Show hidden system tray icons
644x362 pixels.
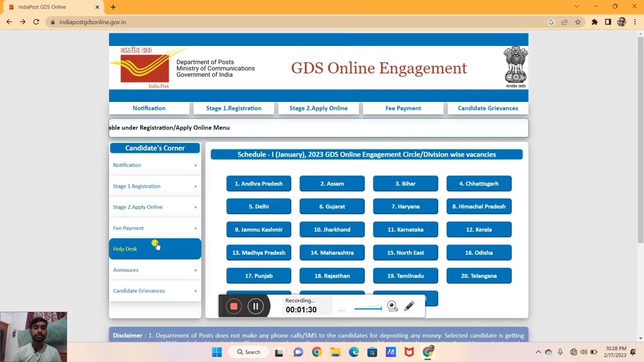coord(538,352)
